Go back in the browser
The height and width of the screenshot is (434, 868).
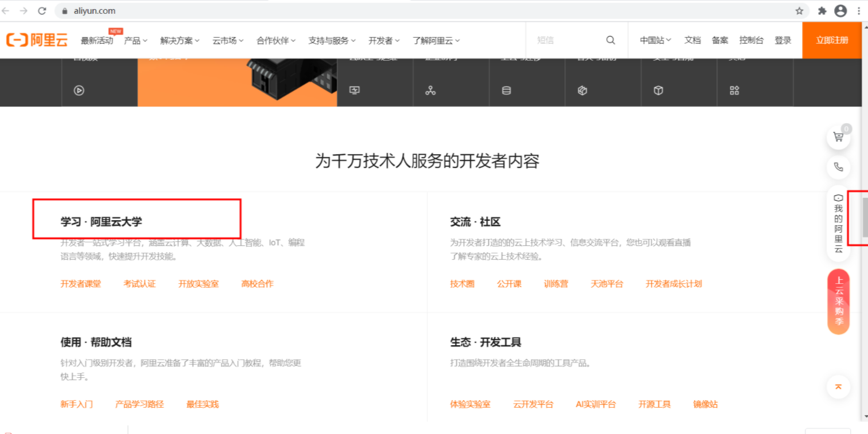pos(6,11)
